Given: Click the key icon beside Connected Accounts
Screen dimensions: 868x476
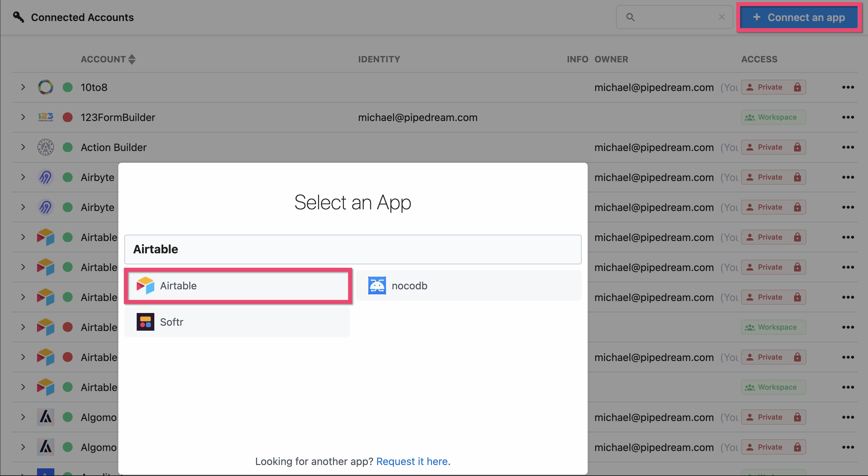Looking at the screenshot, I should pyautogui.click(x=18, y=17).
